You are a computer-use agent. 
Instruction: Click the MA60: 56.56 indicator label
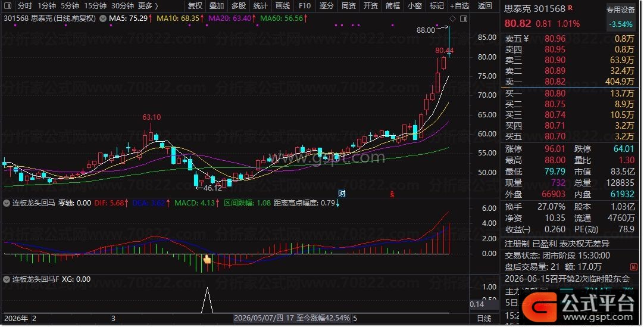(x=283, y=18)
